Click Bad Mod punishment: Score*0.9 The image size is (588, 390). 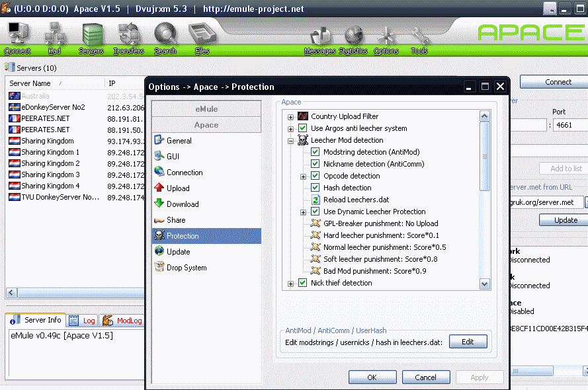374,271
